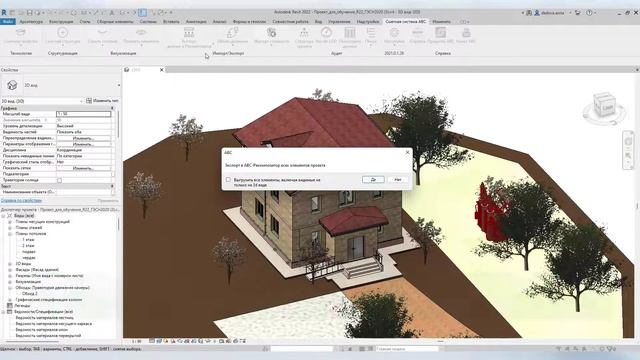640x360 pixels.
Task: Click the Revit application logo icon
Action: tap(4, 13)
